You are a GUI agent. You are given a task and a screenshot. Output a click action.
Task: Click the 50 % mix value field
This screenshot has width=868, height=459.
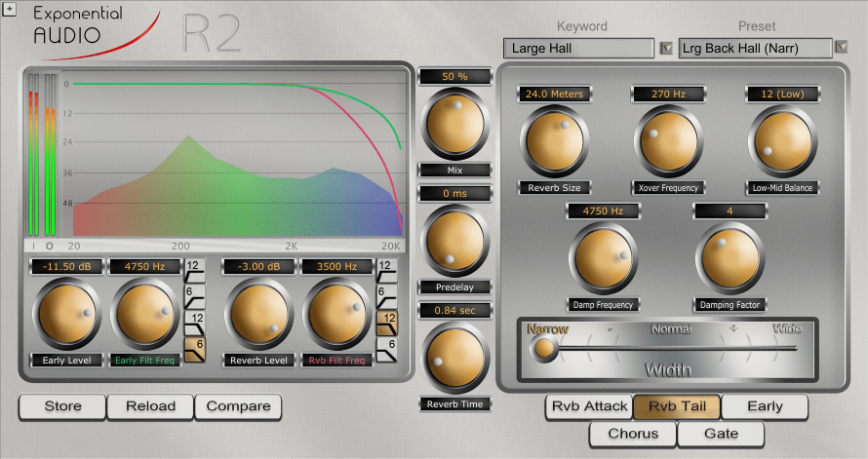455,77
